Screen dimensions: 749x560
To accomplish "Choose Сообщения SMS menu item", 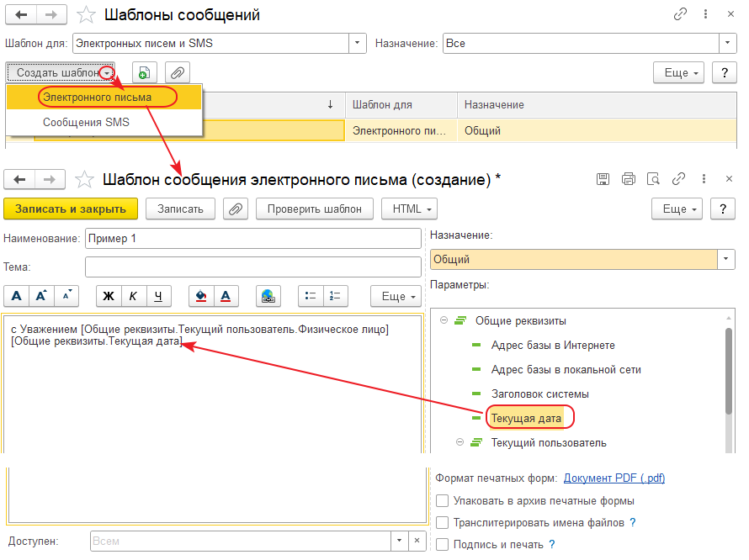I will click(87, 123).
